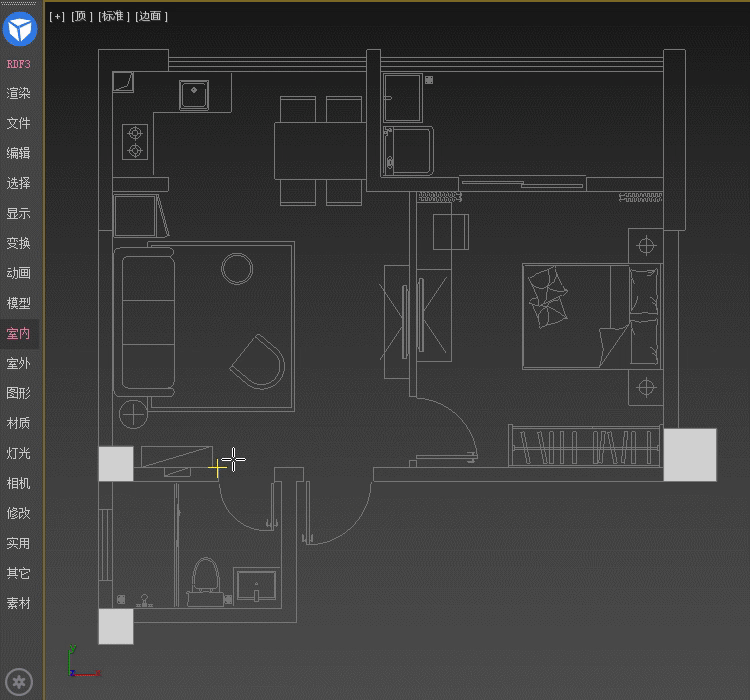Open the 相机 (Camera) sidebar menu

point(19,483)
